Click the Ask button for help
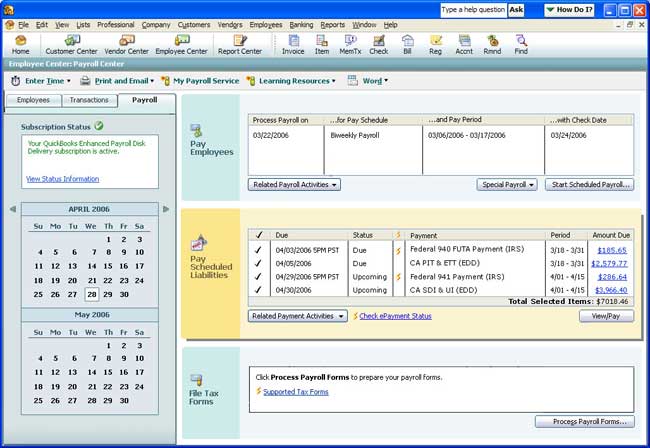Image resolution: width=650 pixels, height=448 pixels. (516, 10)
